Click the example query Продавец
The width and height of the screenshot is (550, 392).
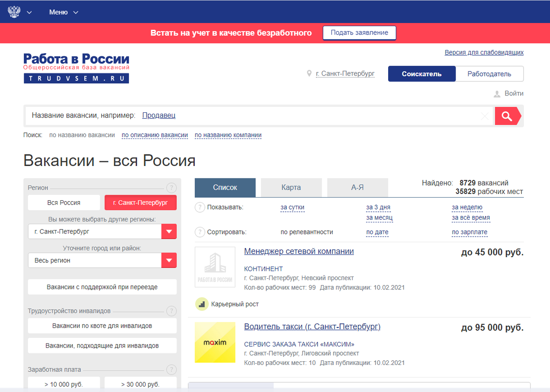click(x=159, y=116)
